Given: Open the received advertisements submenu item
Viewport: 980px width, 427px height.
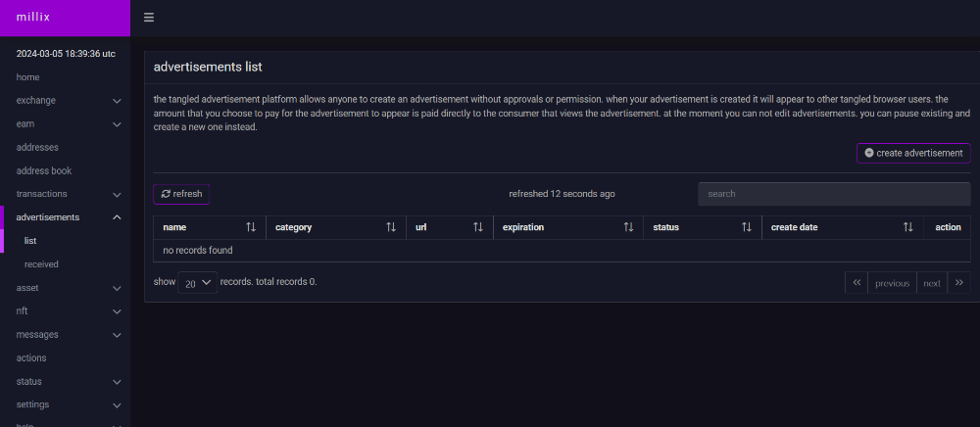Looking at the screenshot, I should coord(41,264).
